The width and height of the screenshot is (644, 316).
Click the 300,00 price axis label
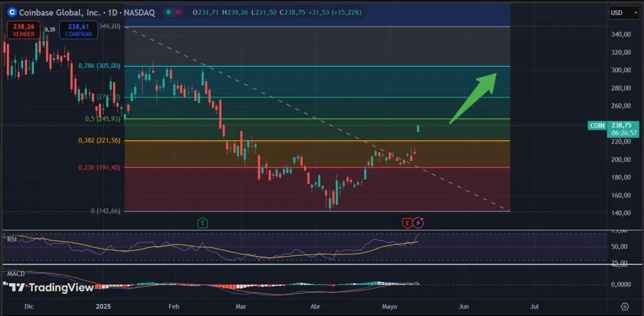[x=621, y=71]
